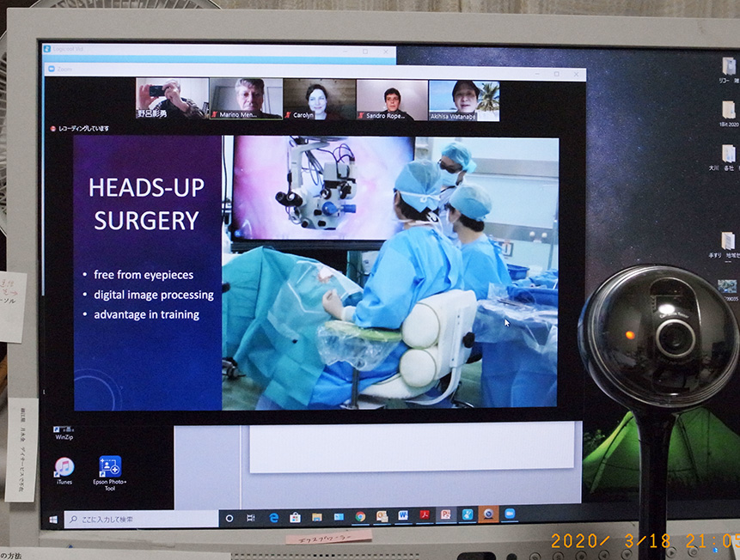This screenshot has width=740, height=560.
Task: Open Cortana from the taskbar
Action: (x=229, y=519)
